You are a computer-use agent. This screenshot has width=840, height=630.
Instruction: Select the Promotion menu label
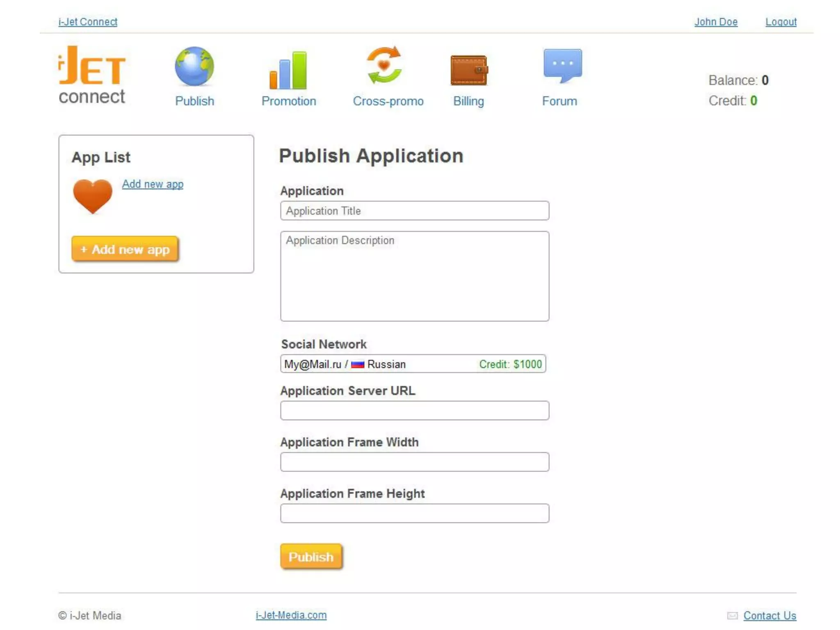[x=289, y=101]
